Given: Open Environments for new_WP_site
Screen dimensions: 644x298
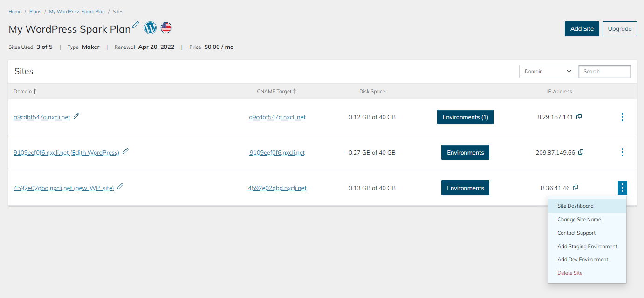Looking at the screenshot, I should (x=465, y=188).
